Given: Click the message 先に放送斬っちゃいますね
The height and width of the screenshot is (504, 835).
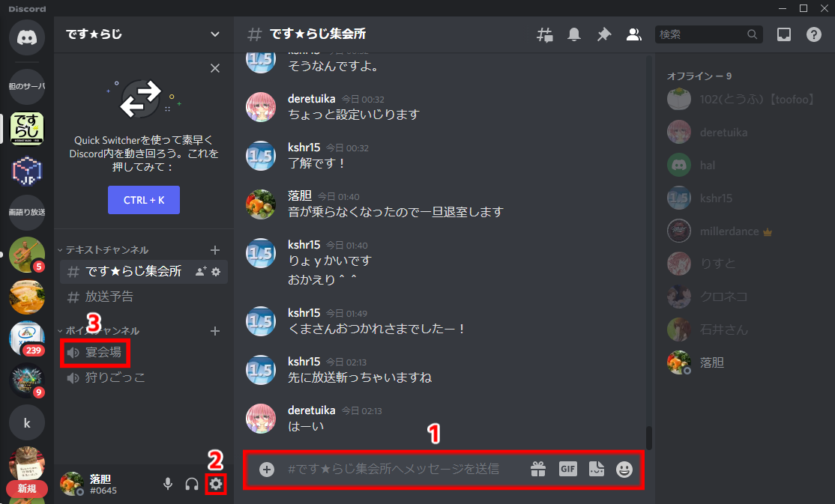Looking at the screenshot, I should 360,378.
